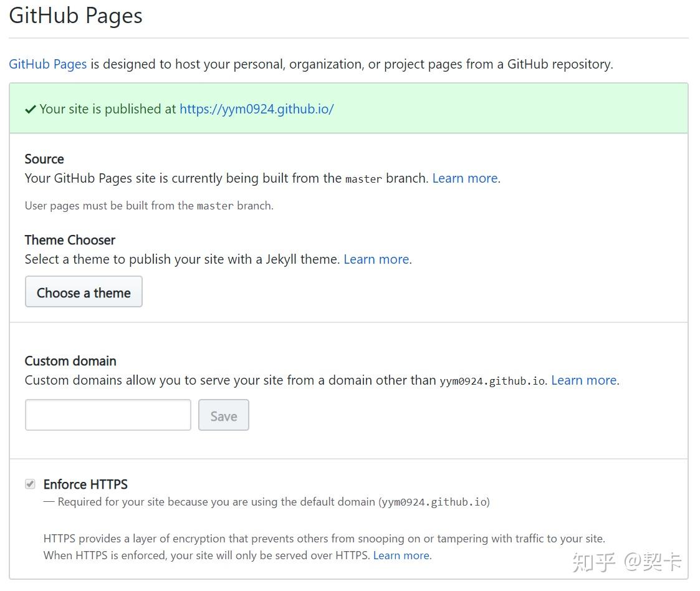
Task: Open the GitHub Pages documentation link
Action: click(x=47, y=64)
